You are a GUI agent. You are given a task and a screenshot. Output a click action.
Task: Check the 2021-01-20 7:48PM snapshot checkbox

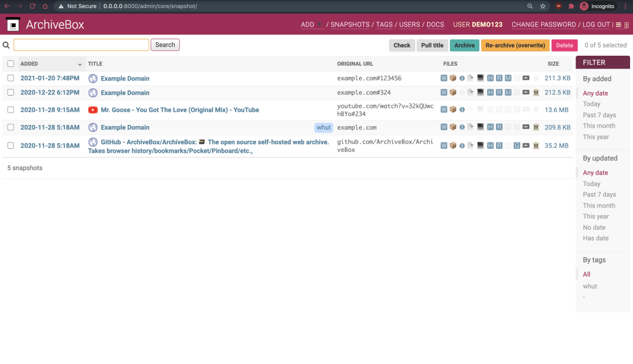coord(11,78)
